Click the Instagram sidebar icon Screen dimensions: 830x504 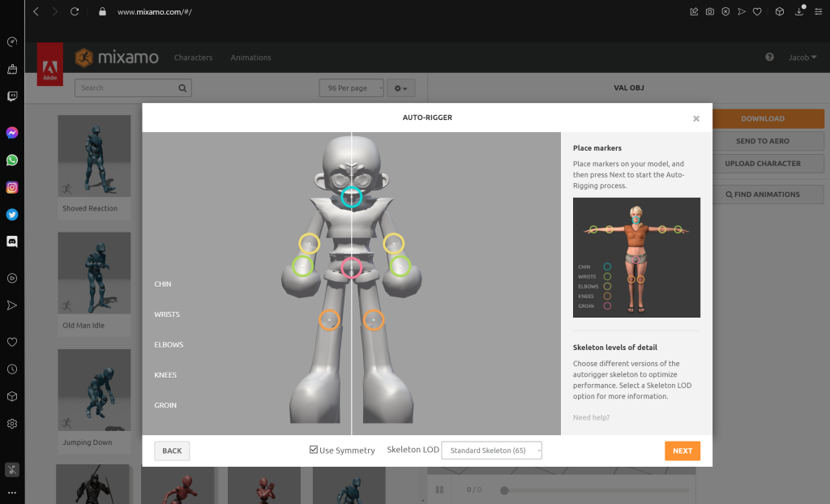[12, 187]
